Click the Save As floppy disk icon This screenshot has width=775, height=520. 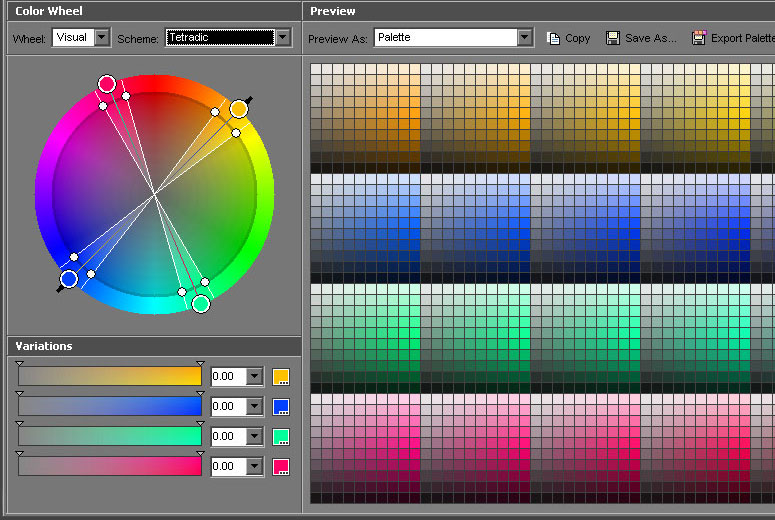point(613,38)
